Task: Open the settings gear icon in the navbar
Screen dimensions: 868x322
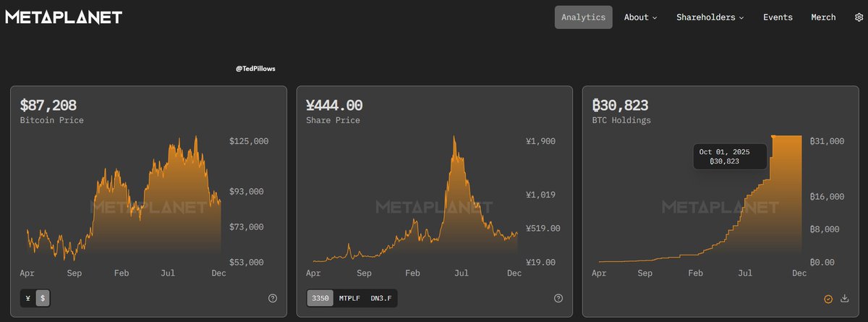Action: coord(859,17)
